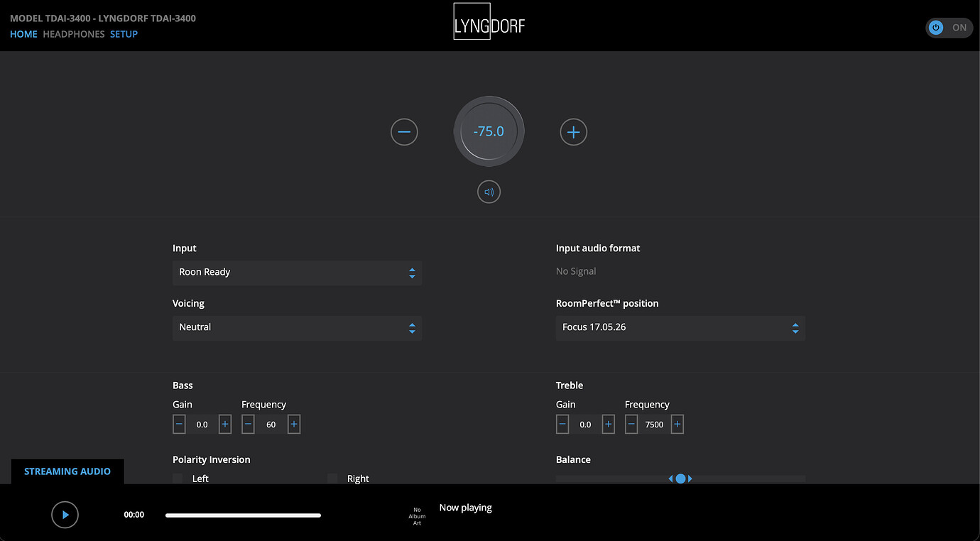Enable Left polarity inversion checkbox
980x541 pixels.
coord(178,479)
